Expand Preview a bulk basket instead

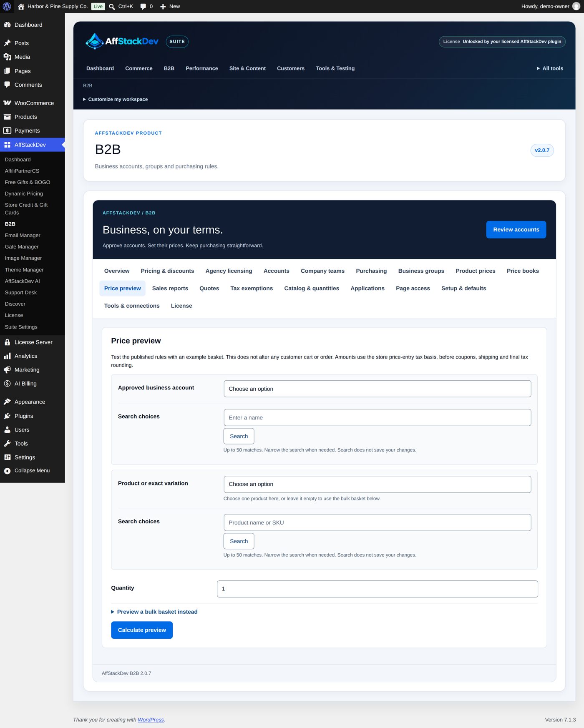(x=154, y=612)
